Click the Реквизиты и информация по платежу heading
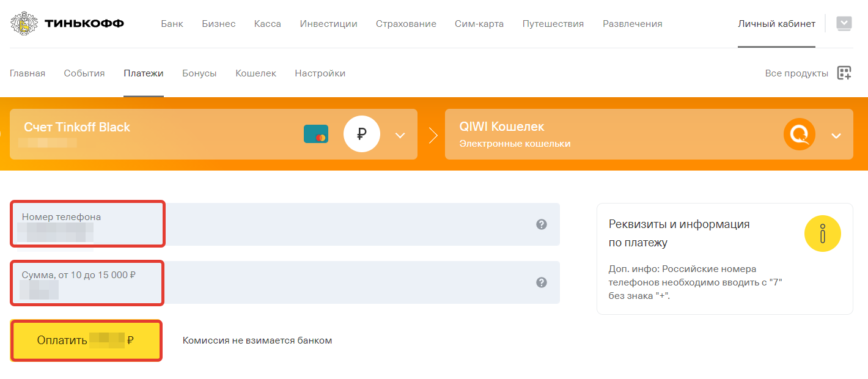This screenshot has width=868, height=379. point(679,234)
